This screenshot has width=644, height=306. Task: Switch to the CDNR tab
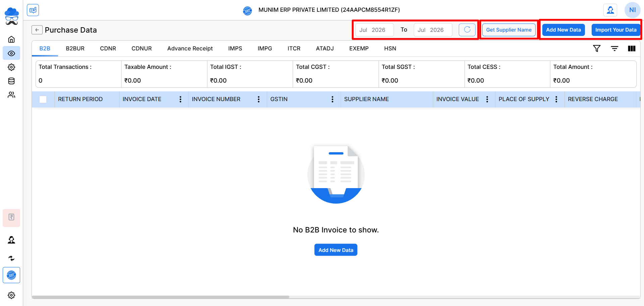(108, 48)
